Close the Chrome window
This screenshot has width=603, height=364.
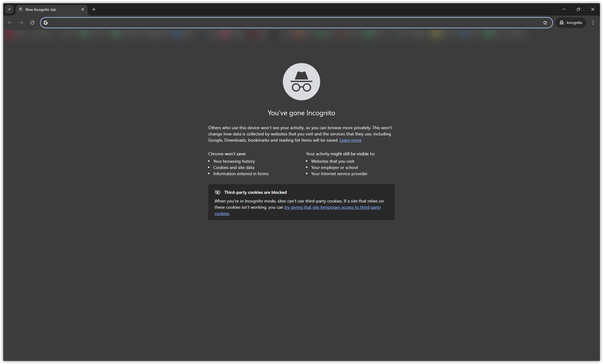(593, 9)
